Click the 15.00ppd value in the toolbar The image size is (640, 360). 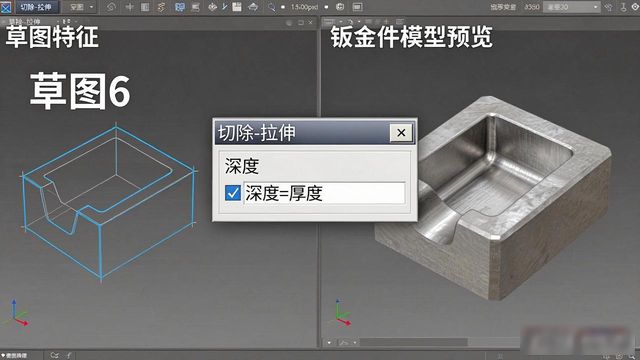(x=304, y=7)
